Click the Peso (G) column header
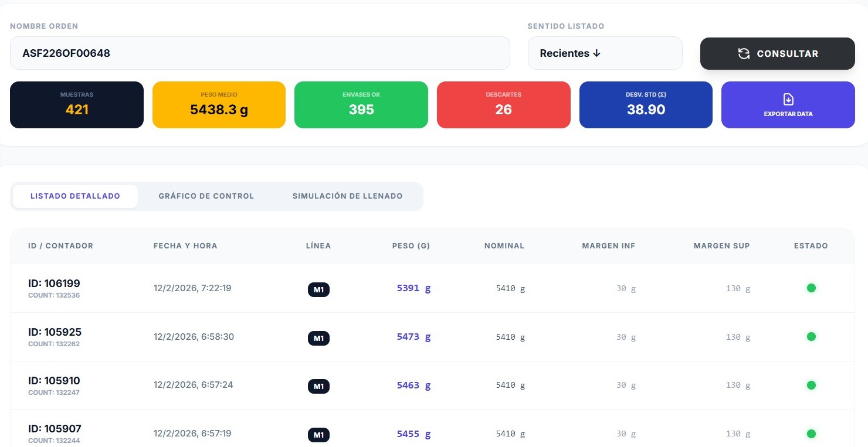The width and height of the screenshot is (868, 447). coord(411,246)
